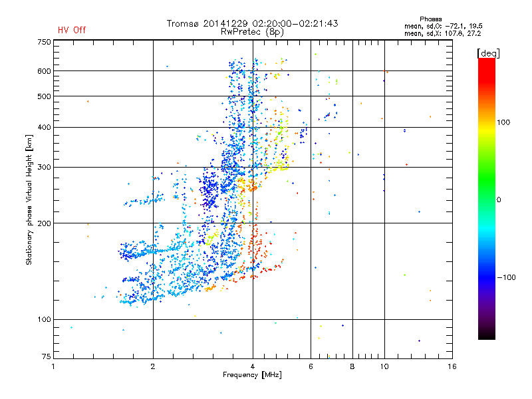Click the x-axis tick label '10'
Image resolution: width=532 pixels, height=399 pixels.
(x=384, y=366)
